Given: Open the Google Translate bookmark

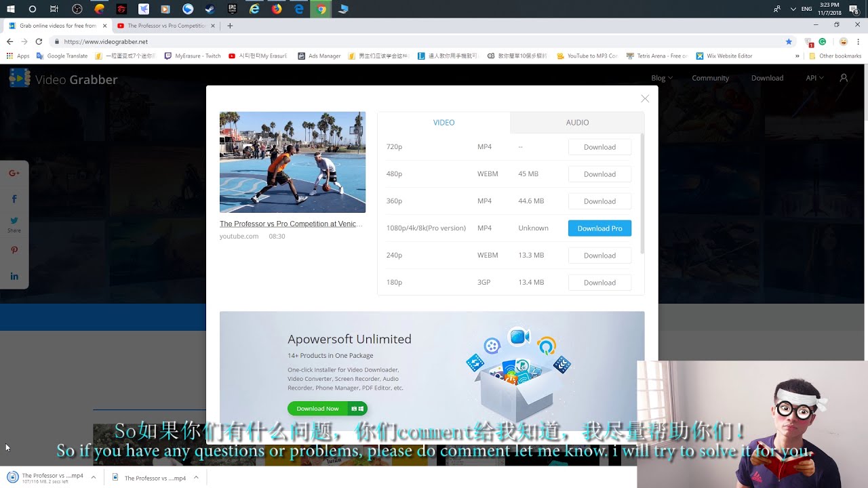Looking at the screenshot, I should pos(62,56).
